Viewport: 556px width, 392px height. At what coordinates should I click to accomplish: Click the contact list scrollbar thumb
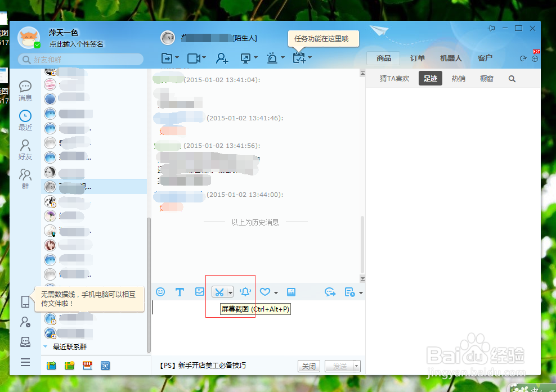[x=149, y=285]
